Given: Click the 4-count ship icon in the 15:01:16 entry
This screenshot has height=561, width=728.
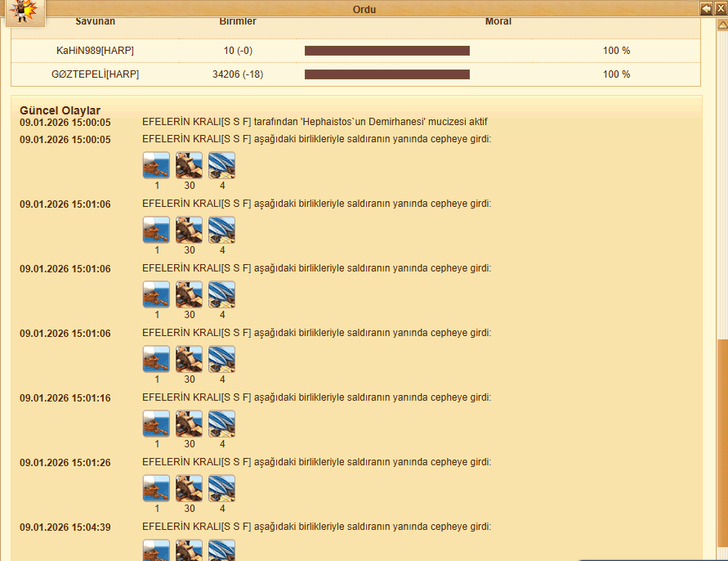Looking at the screenshot, I should coord(221,424).
